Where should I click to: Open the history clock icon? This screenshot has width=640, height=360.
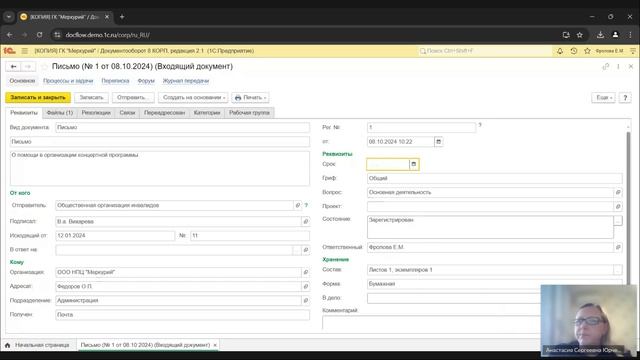574,51
